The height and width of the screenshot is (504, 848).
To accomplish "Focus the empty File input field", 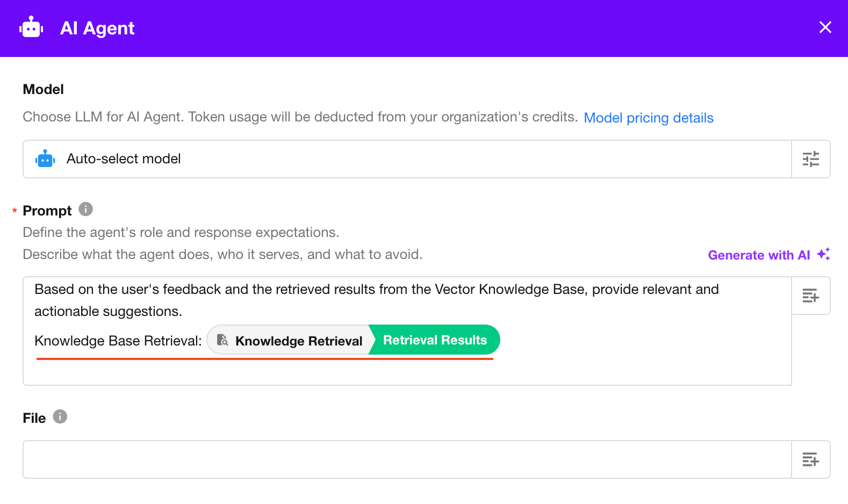I will (406, 459).
